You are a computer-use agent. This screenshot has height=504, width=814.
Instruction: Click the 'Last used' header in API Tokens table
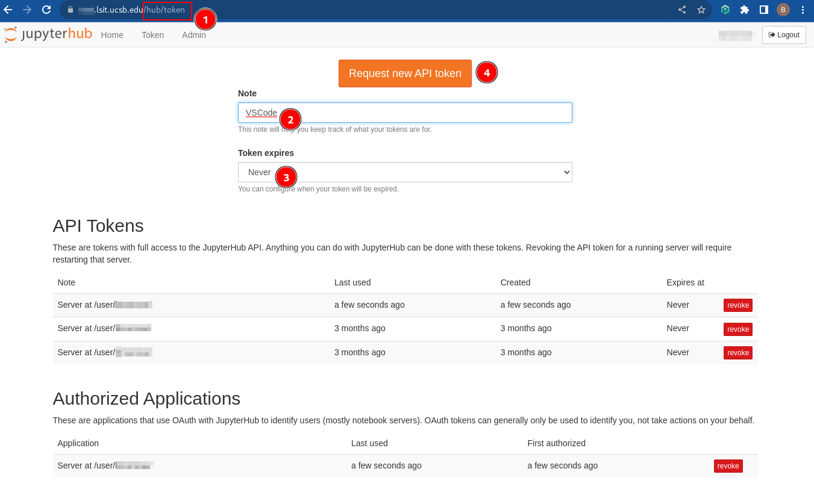[x=352, y=282]
